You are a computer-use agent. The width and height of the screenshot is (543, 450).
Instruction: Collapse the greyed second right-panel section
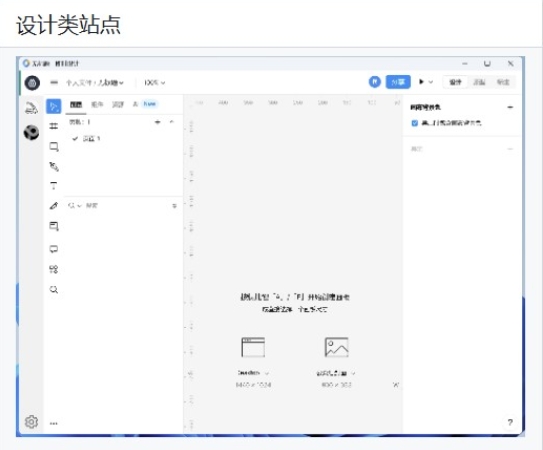coord(510,149)
